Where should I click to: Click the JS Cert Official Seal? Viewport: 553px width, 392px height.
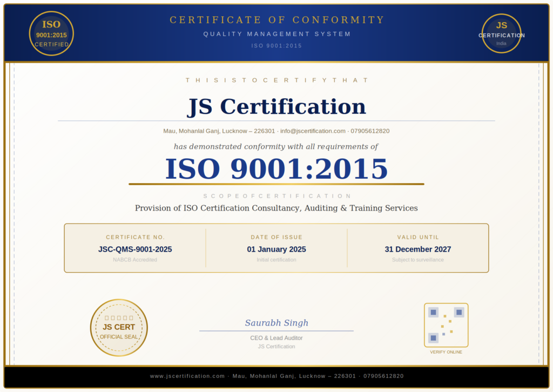coord(118,327)
